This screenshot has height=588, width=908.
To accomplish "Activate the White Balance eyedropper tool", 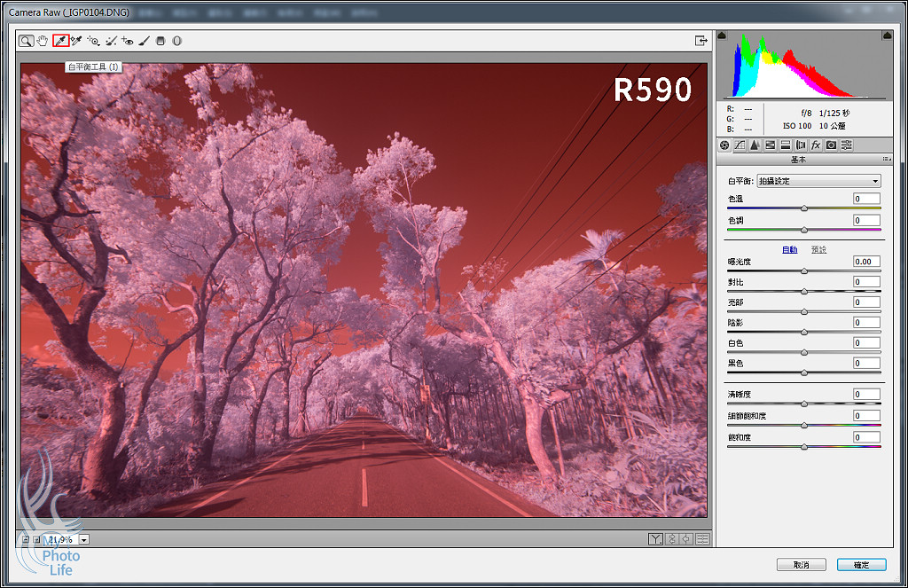I will click(60, 41).
